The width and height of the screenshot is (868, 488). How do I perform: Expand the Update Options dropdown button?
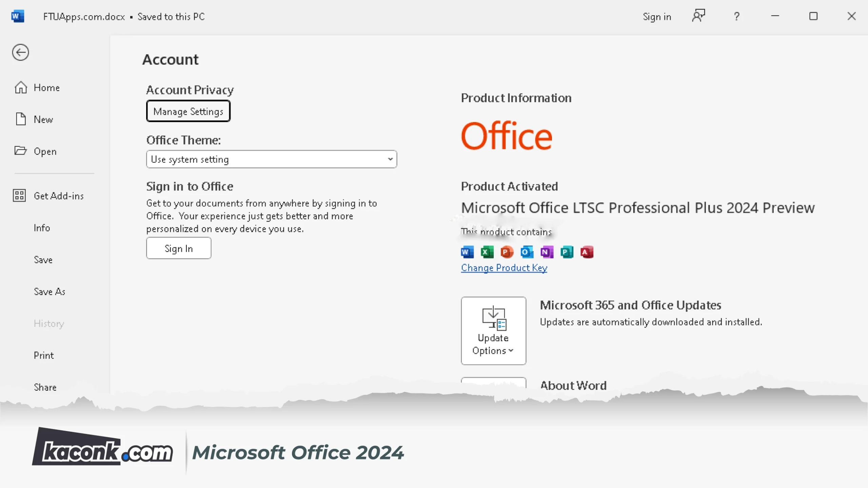[x=493, y=331]
